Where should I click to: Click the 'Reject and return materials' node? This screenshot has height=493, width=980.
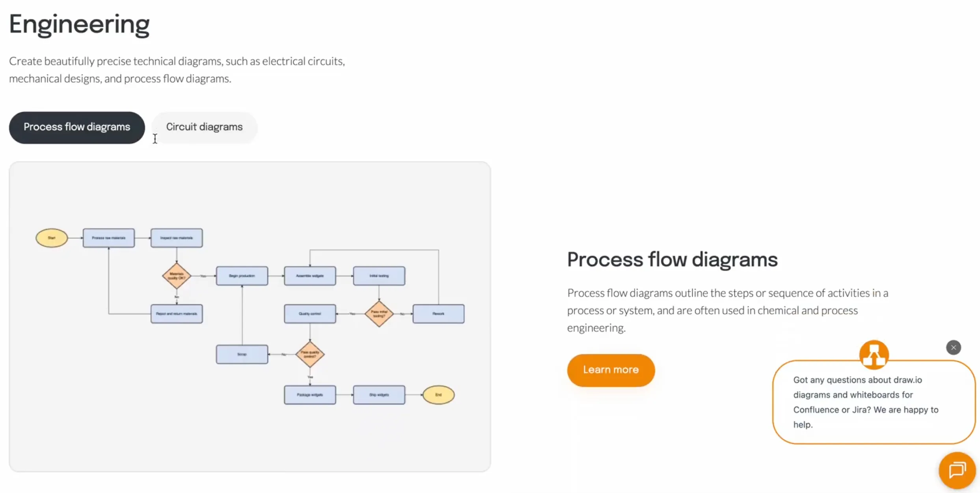click(176, 314)
